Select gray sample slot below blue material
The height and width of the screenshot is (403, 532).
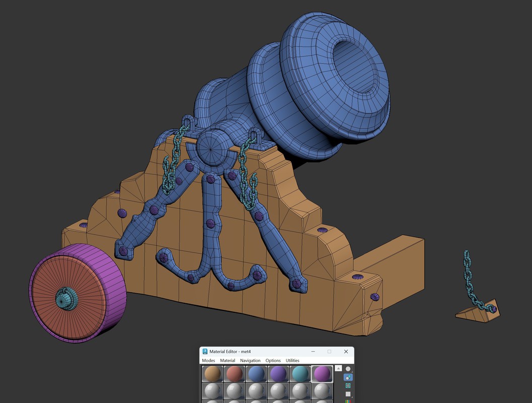[x=256, y=391]
